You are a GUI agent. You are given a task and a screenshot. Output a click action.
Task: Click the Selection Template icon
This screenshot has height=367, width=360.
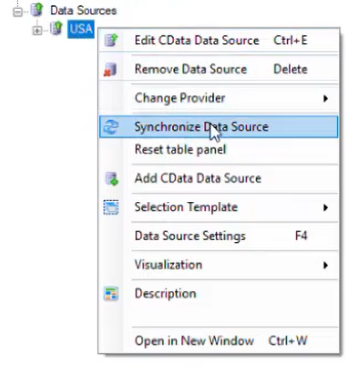(x=111, y=207)
